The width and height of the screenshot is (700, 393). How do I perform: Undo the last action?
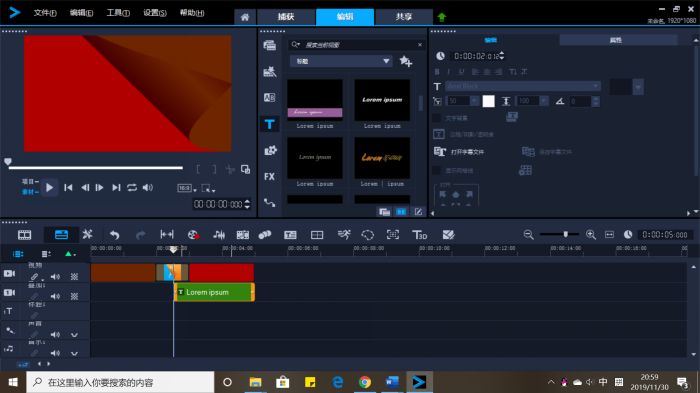(x=114, y=235)
